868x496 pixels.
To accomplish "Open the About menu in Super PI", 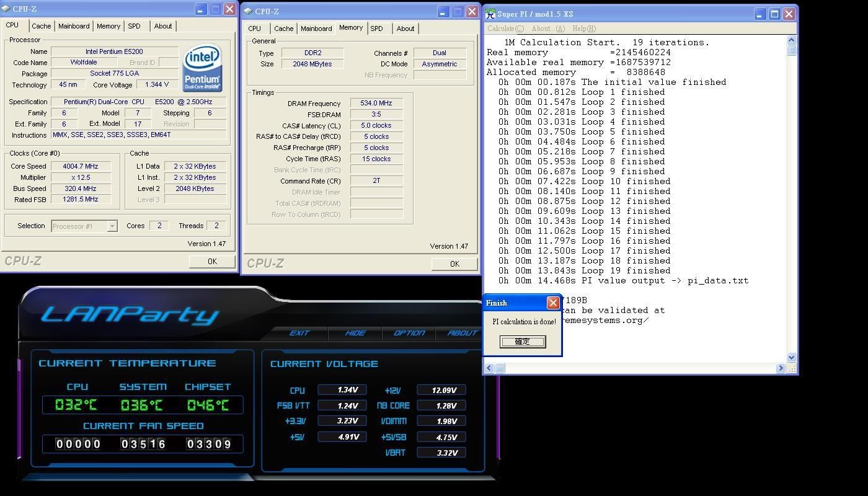I will pyautogui.click(x=548, y=29).
